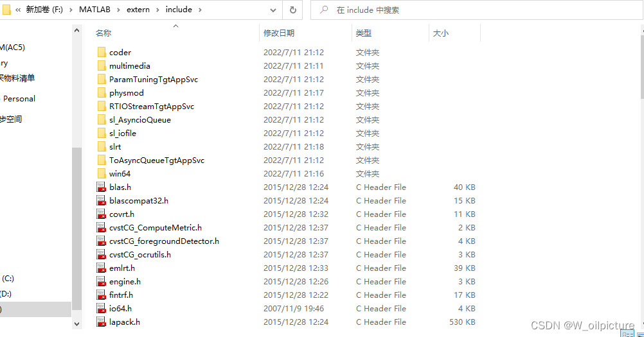The height and width of the screenshot is (337, 644).
Task: Click the sl_iofile folder icon
Action: click(x=102, y=134)
